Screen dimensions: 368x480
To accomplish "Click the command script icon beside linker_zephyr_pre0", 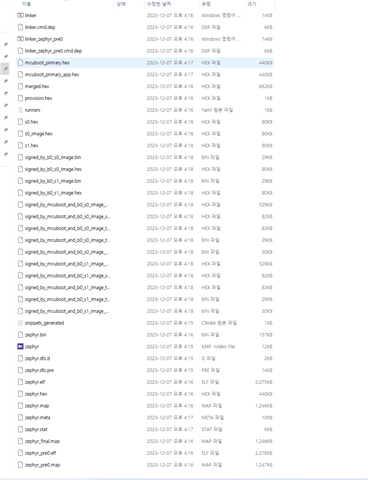I will 20,39.
